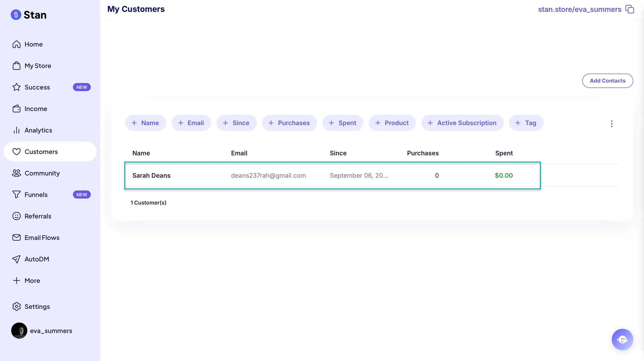
Task: Click the 1 Customer(s) count text
Action: click(148, 203)
